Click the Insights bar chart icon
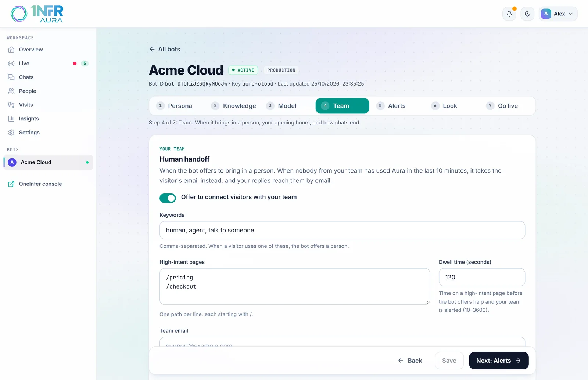 pos(11,119)
